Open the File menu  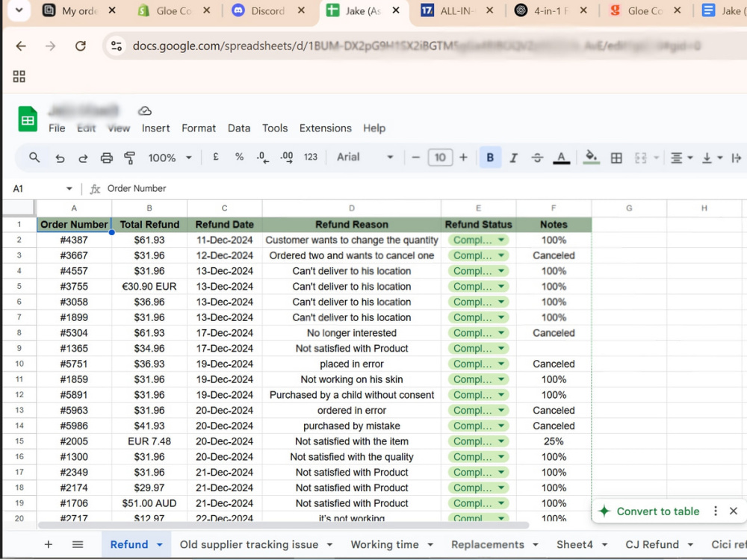57,128
